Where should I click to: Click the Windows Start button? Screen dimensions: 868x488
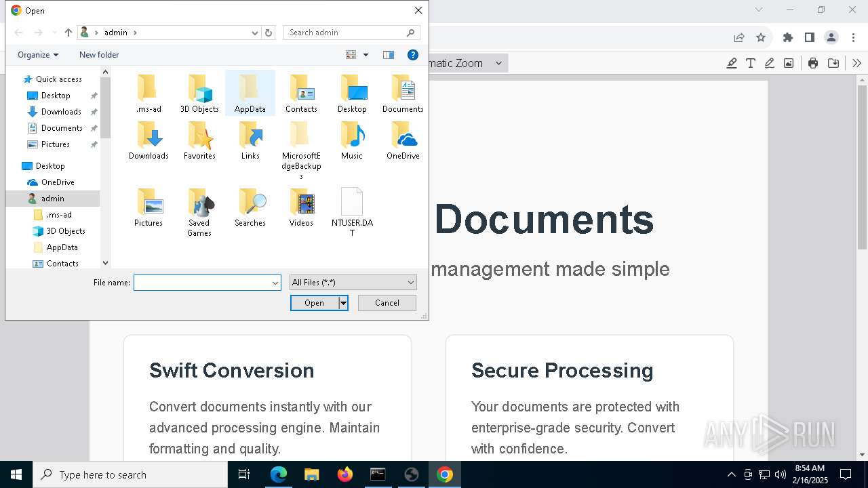[16, 474]
